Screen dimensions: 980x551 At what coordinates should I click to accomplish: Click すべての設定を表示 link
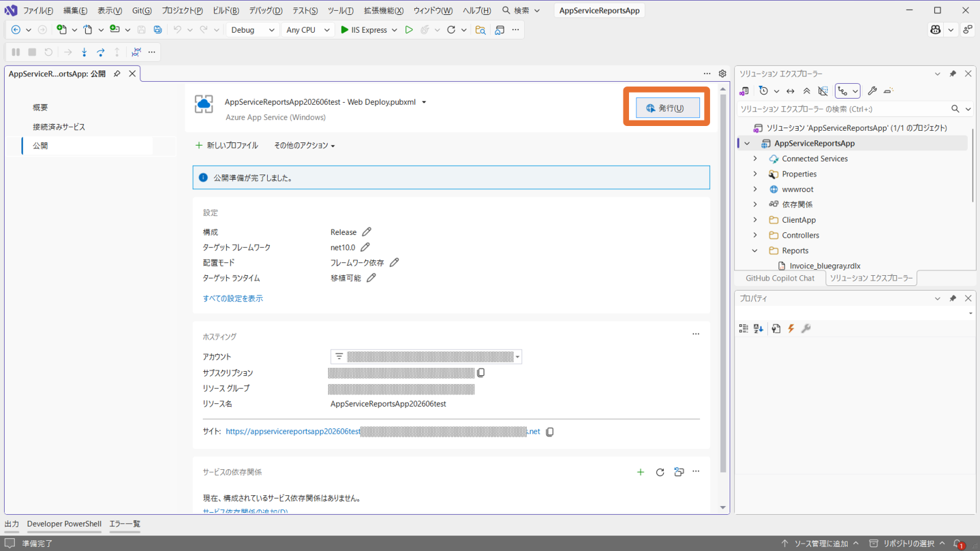tap(232, 298)
